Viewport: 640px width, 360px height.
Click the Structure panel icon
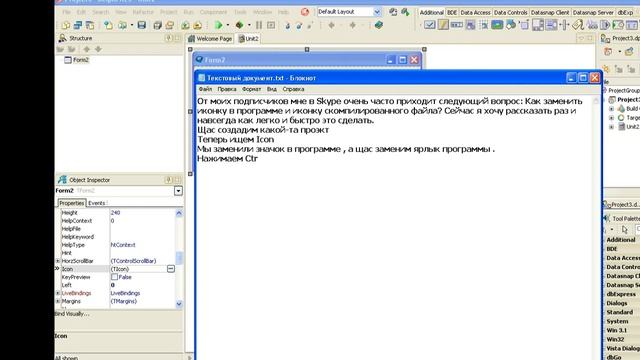pyautogui.click(x=62, y=38)
